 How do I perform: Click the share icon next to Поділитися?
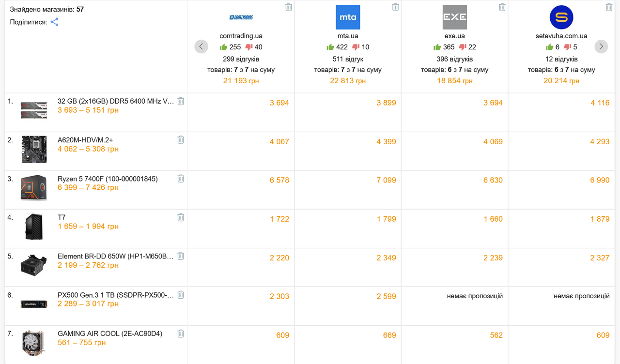(55, 22)
